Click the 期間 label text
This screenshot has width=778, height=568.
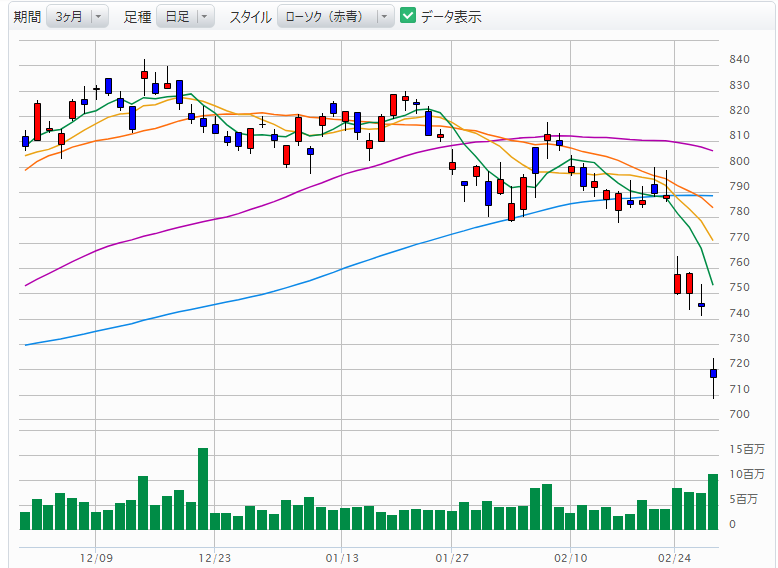[27, 17]
